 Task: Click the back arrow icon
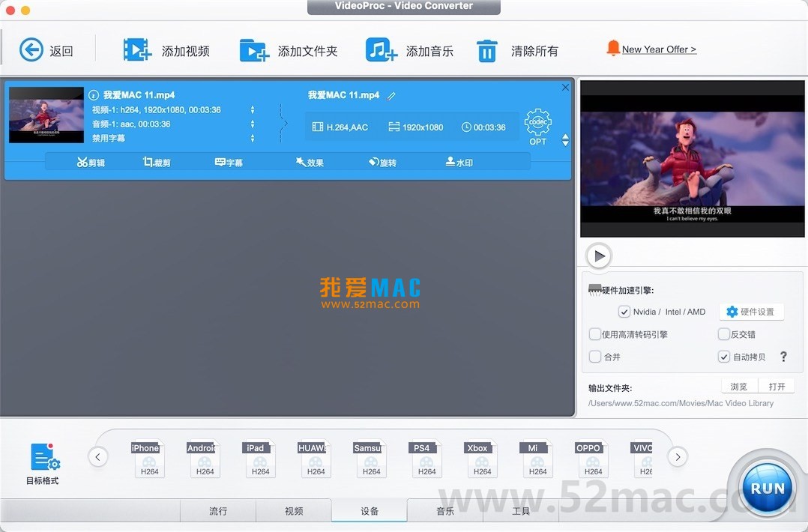[31, 50]
